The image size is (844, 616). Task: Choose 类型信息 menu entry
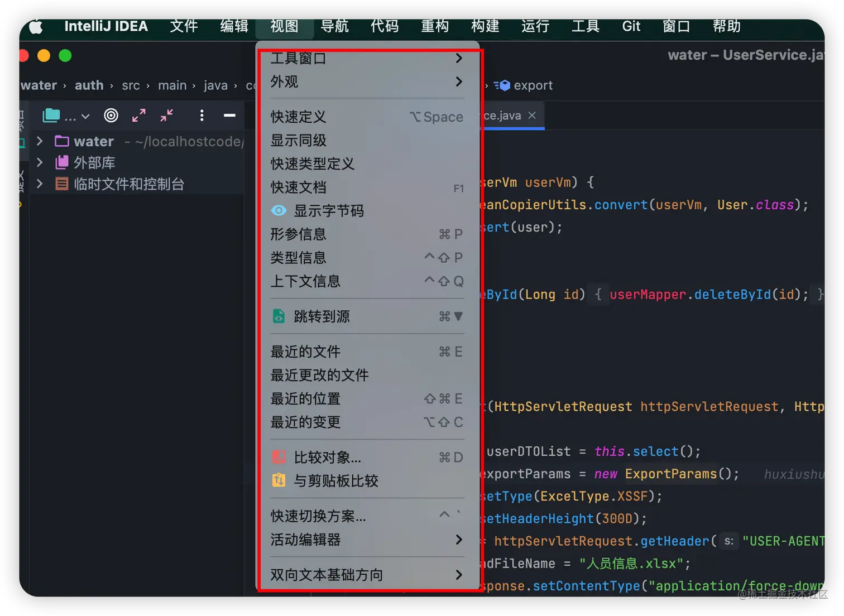pos(368,258)
